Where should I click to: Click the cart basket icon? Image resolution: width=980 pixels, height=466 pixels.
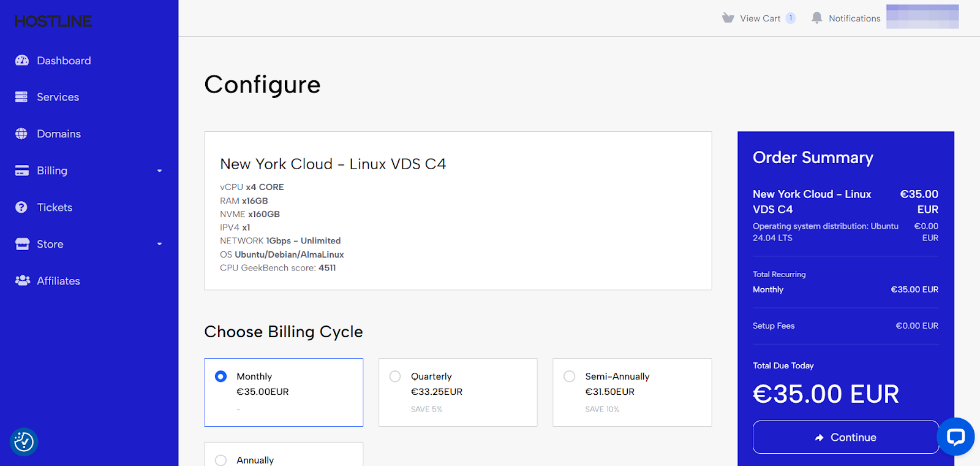(728, 18)
